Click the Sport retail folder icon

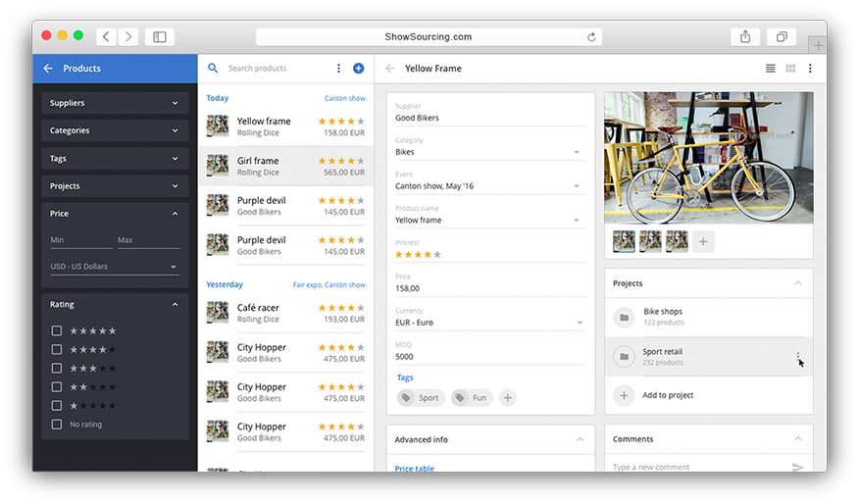coord(624,357)
